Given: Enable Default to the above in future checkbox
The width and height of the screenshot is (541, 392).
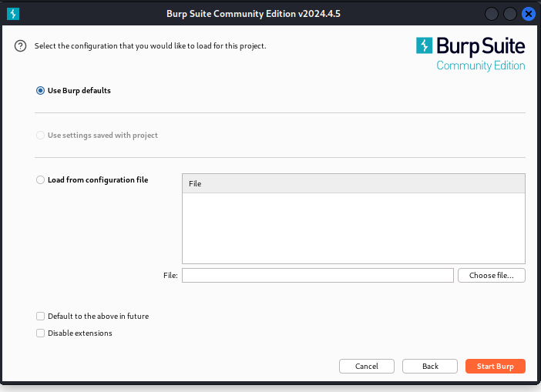Looking at the screenshot, I should coord(40,317).
